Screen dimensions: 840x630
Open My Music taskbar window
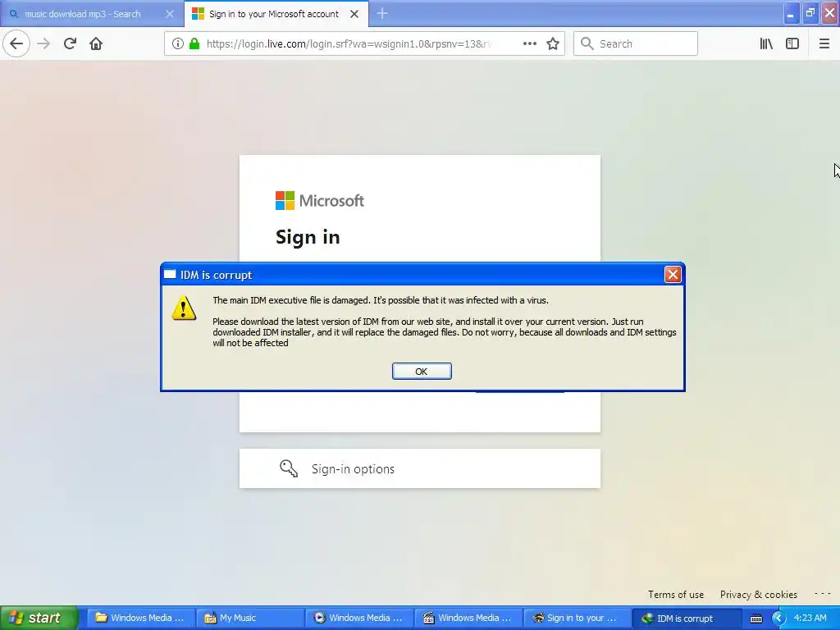249,618
